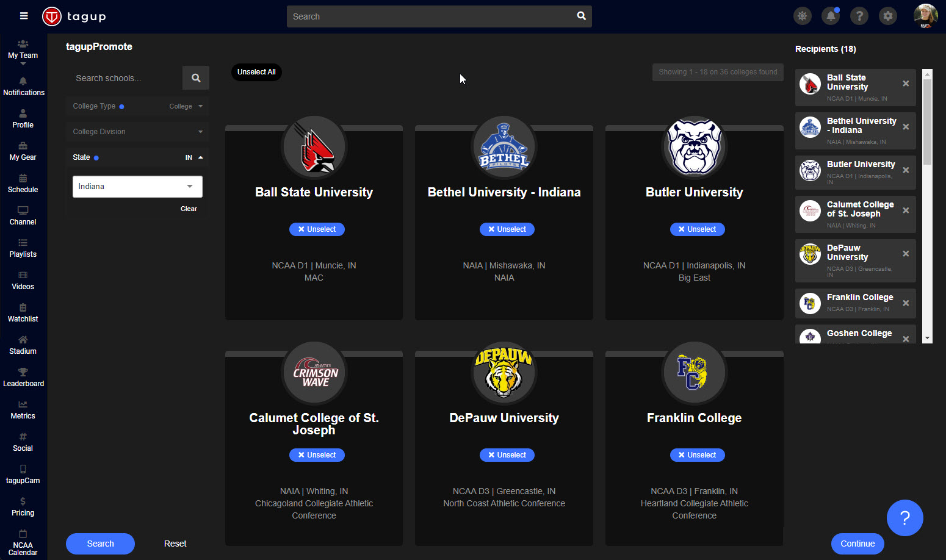Expand the College Division filter
Viewport: 946px width, 560px height.
pyautogui.click(x=137, y=132)
